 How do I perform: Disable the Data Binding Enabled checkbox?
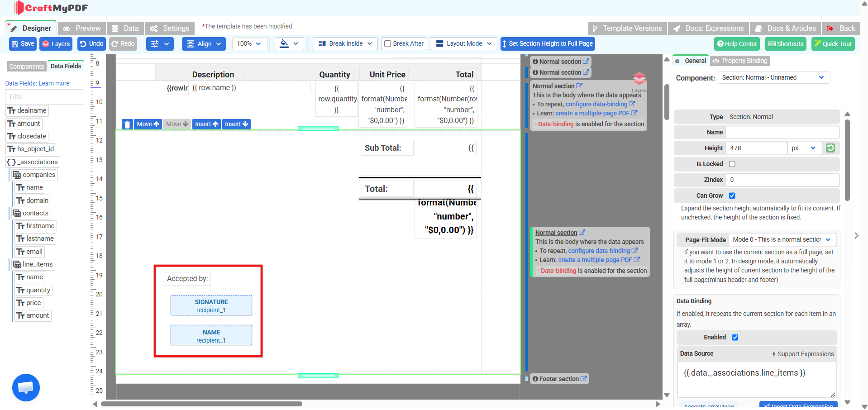735,337
